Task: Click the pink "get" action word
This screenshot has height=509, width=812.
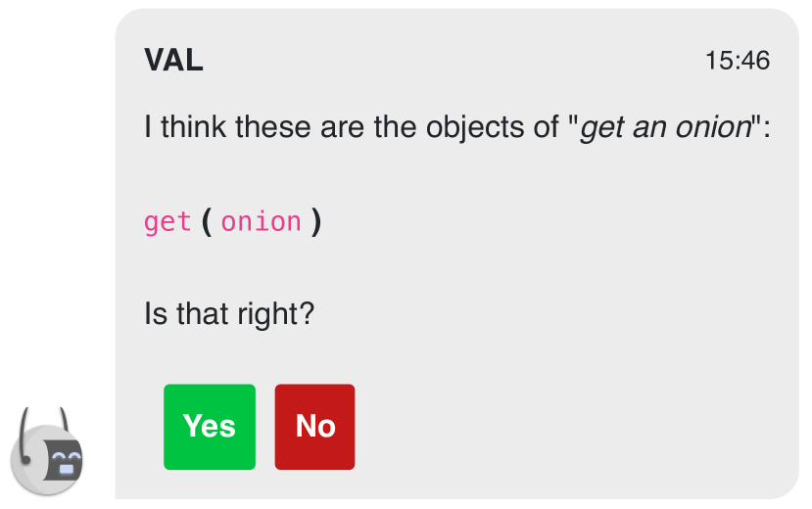Action: click(167, 222)
